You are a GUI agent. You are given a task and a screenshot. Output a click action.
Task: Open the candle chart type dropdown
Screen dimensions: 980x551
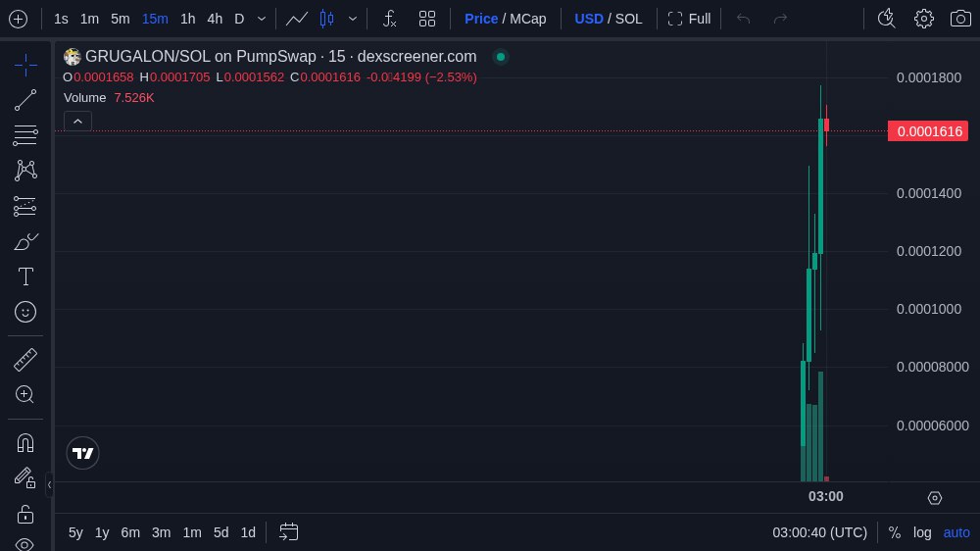(x=353, y=19)
